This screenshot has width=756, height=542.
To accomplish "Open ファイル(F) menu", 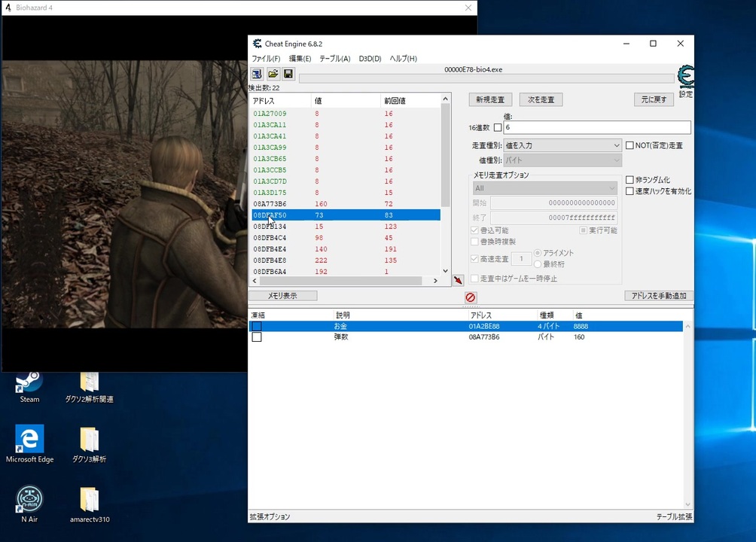I will pyautogui.click(x=266, y=59).
